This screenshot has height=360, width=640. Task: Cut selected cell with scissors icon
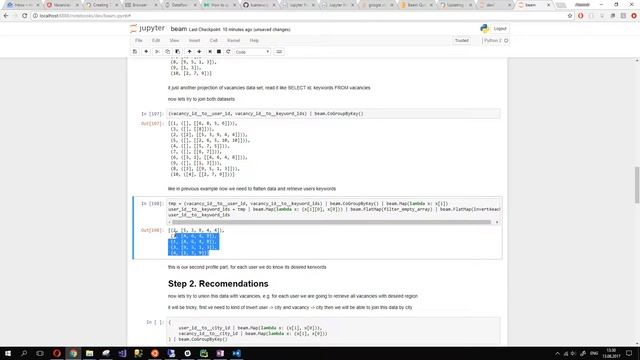click(157, 52)
